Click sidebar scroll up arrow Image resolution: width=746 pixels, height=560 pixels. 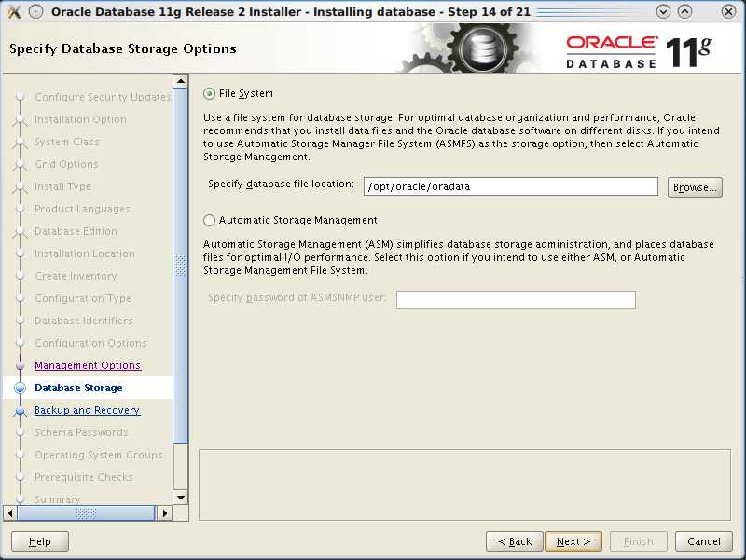point(181,81)
